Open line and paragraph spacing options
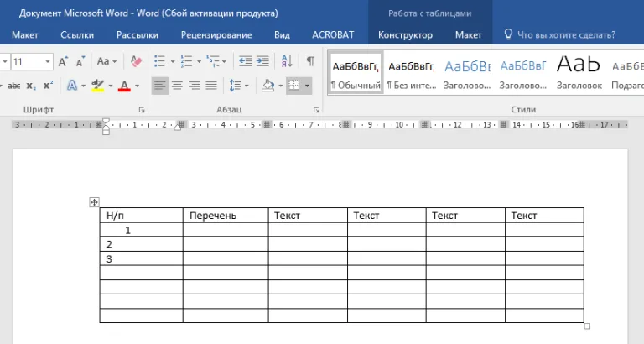644x344 pixels. point(236,86)
